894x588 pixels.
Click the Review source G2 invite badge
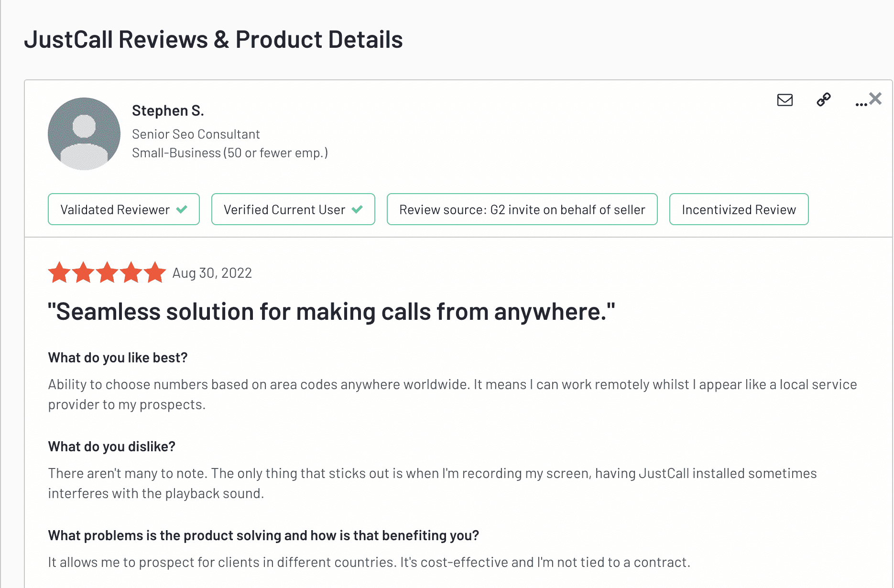522,209
